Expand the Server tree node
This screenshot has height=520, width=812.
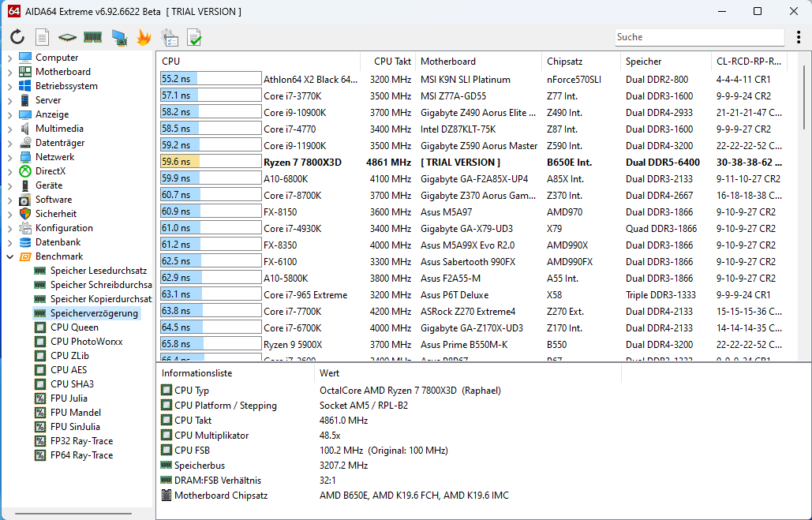coord(9,100)
